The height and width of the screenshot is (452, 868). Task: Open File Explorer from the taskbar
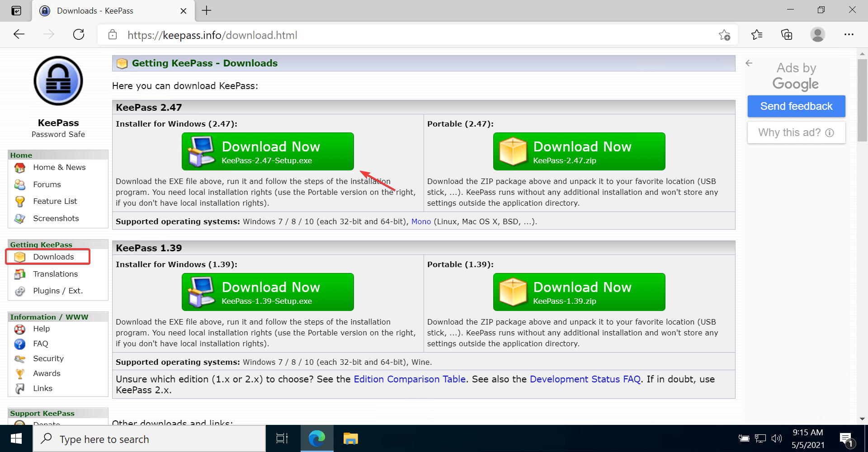(350, 438)
